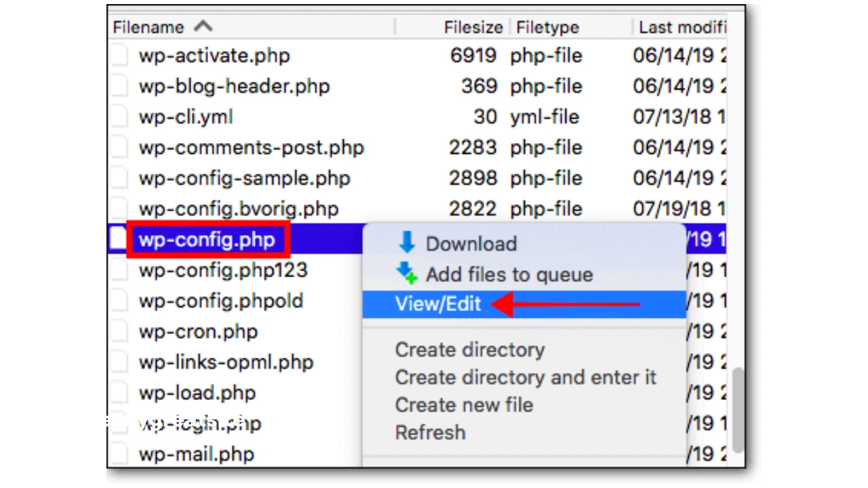Sort by the Filesize column header

point(473,27)
